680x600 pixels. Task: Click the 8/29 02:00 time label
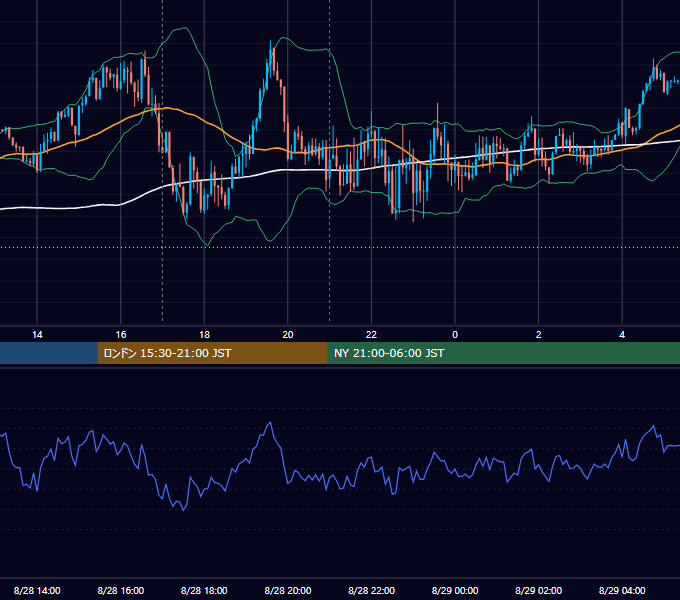(538, 590)
